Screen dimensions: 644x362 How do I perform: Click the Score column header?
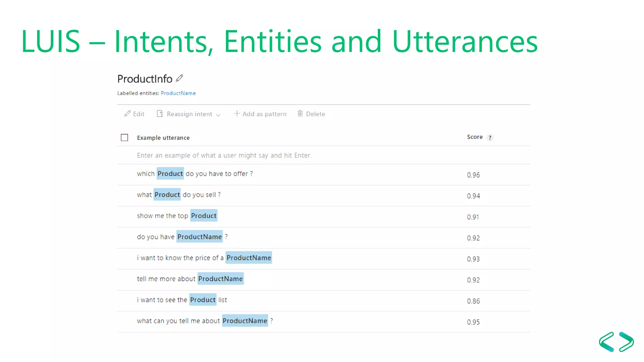coord(475,137)
